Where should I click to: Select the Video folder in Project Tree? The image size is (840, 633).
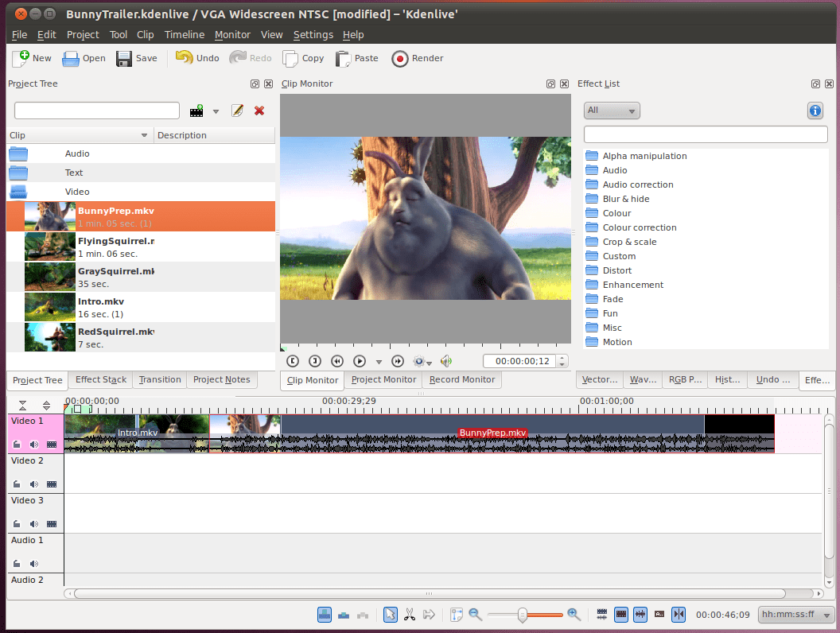(x=141, y=192)
